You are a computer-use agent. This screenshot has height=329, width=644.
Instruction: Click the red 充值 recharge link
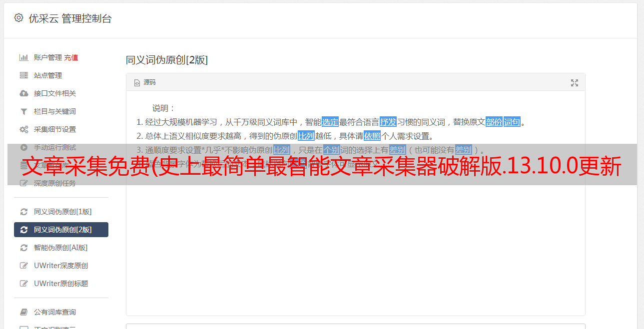pyautogui.click(x=71, y=57)
